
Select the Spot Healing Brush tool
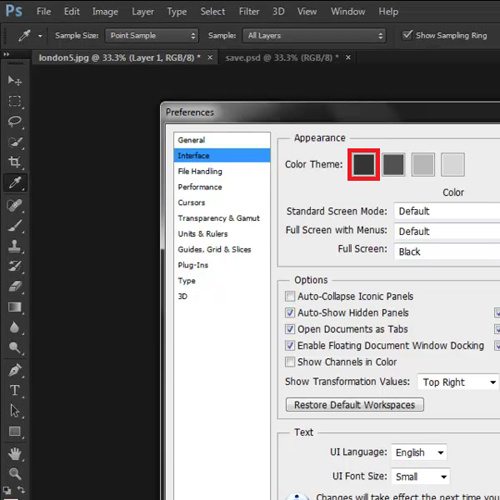pos(15,205)
